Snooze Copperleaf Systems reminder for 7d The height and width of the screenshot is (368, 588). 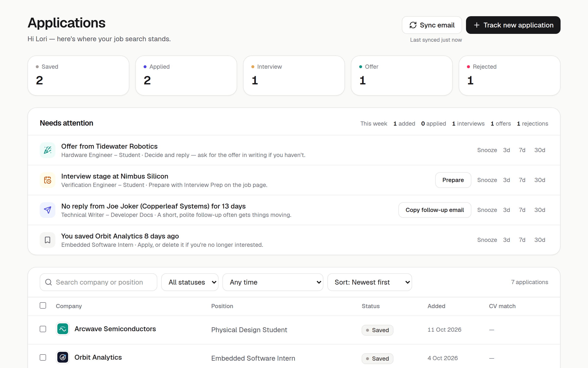pyautogui.click(x=522, y=210)
